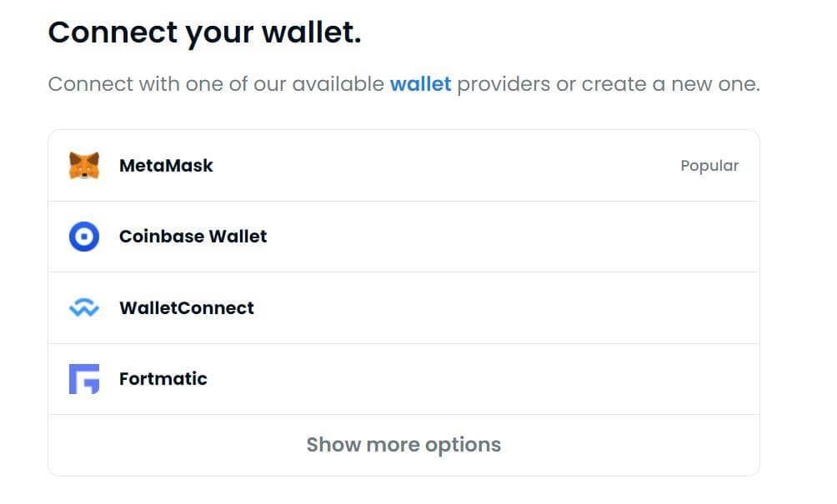This screenshot has height=504, width=837.
Task: Click empty right side of Fortmatic row
Action: [584, 379]
